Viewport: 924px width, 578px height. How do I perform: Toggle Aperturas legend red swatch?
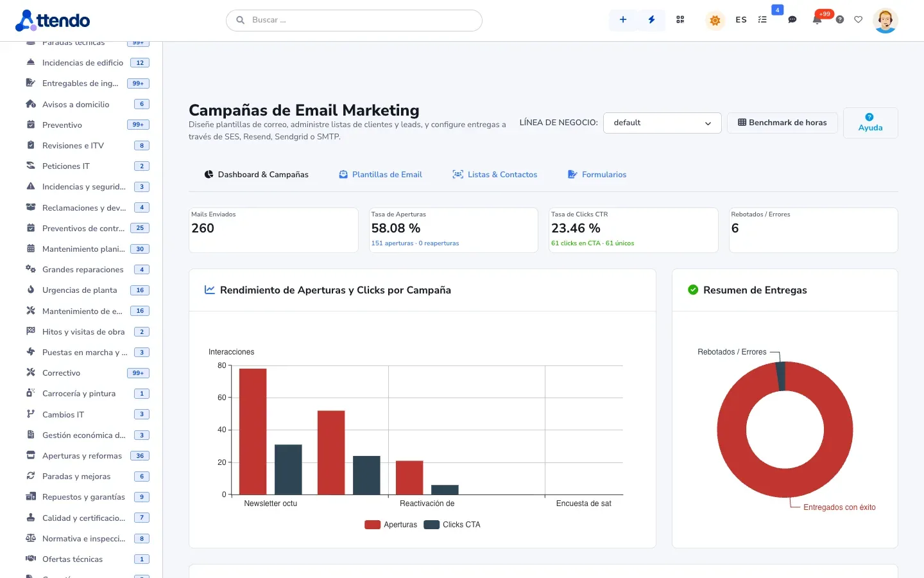tap(372, 525)
